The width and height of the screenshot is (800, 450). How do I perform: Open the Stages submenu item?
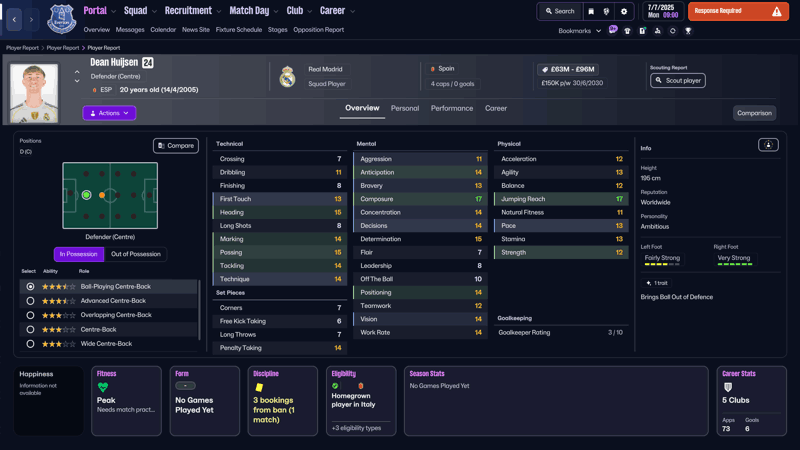(x=278, y=30)
